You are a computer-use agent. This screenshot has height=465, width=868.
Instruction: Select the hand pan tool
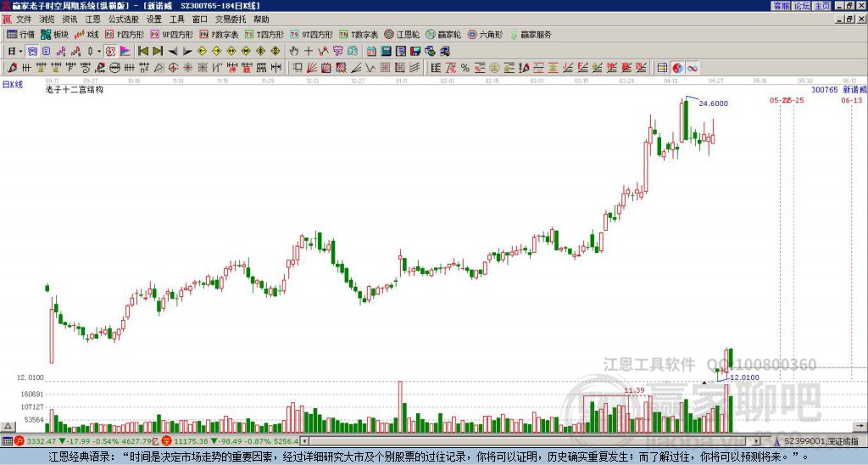click(294, 52)
